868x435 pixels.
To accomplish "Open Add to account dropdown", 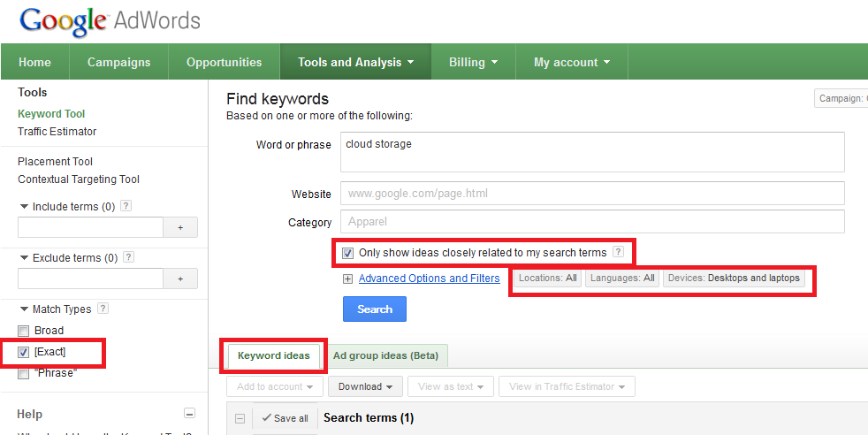I will coord(275,386).
